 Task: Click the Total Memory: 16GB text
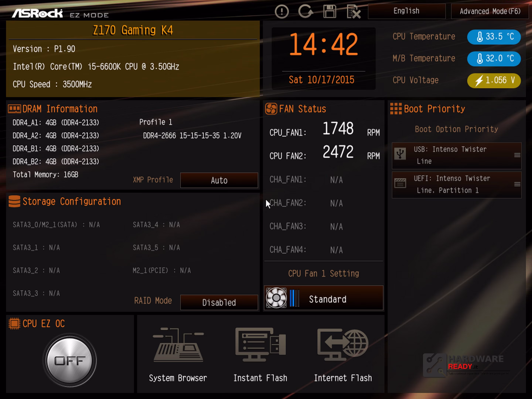45,174
